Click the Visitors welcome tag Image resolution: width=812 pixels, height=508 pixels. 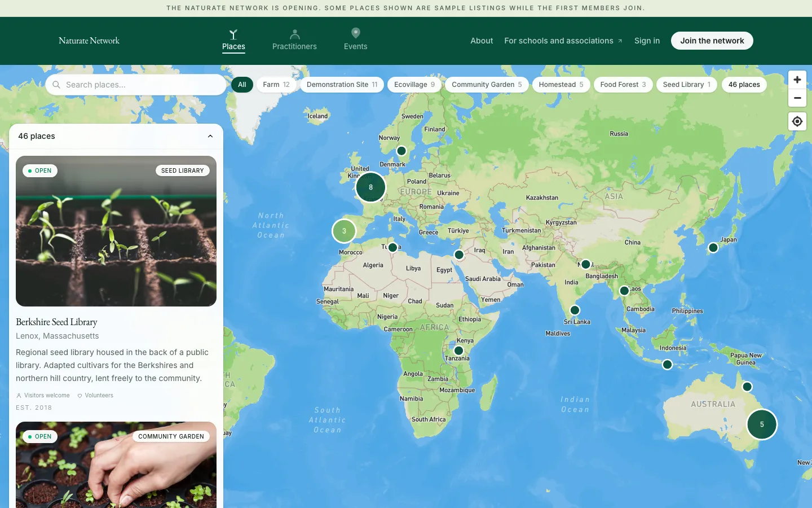(x=43, y=396)
